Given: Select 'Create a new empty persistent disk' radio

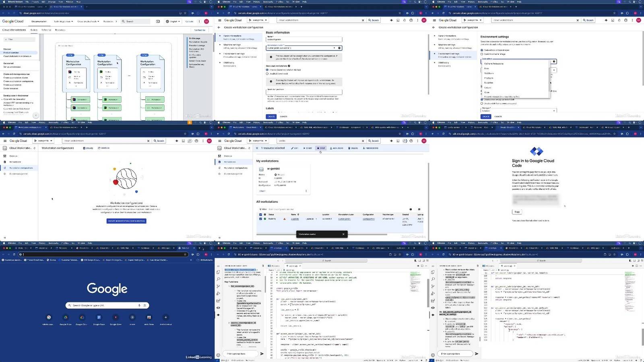Looking at the screenshot, I should tap(482, 99).
